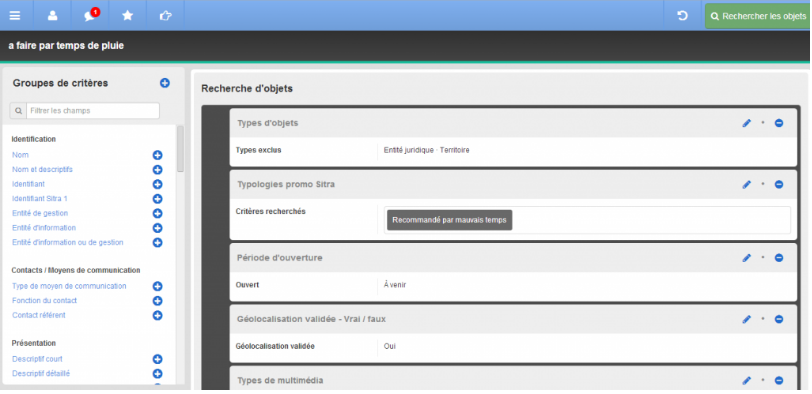Remove the Typologies promo Sitra criterion
This screenshot has width=812, height=394.
[x=779, y=184]
